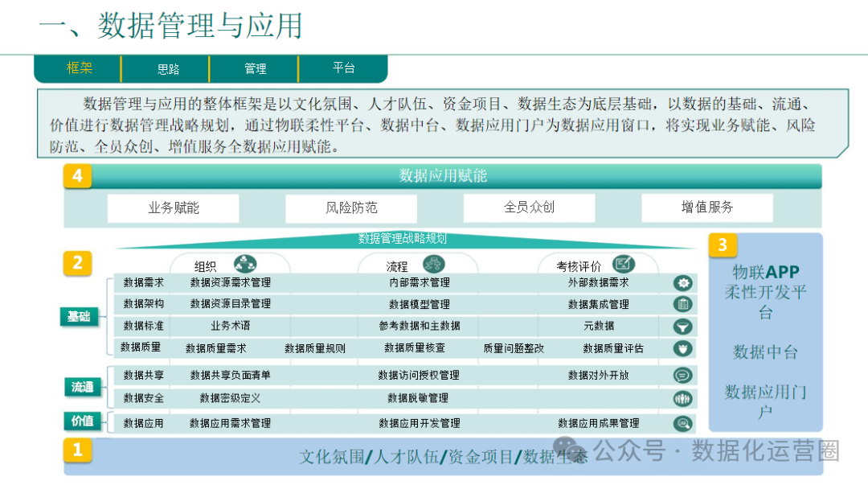The width and height of the screenshot is (868, 485).
Task: Click the 考核评价 edit-note icon
Action: point(624,264)
